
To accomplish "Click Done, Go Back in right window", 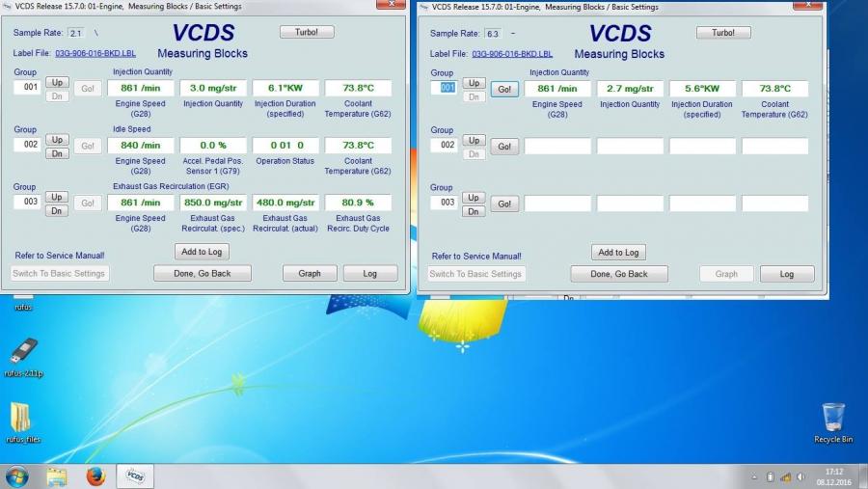I will (x=618, y=274).
